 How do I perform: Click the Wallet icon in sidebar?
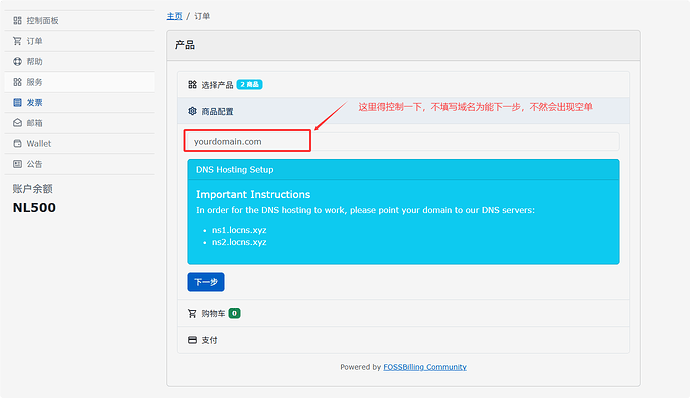(17, 144)
